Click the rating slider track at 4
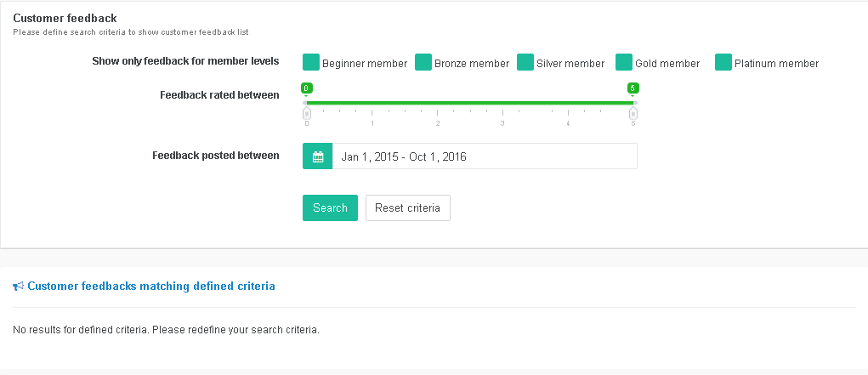The width and height of the screenshot is (868, 375). tap(568, 103)
